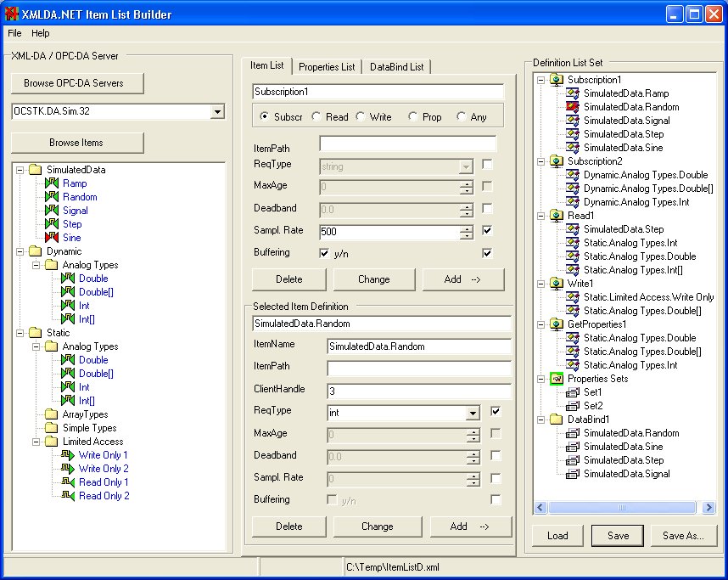
Task: Increase the list Sampl. Rate stepper value
Action: click(x=467, y=228)
